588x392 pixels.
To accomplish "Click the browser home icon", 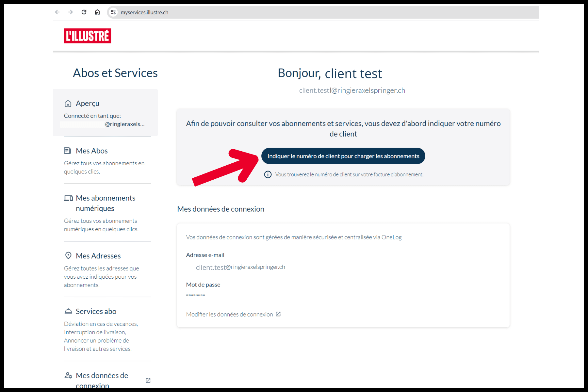I will tap(97, 12).
